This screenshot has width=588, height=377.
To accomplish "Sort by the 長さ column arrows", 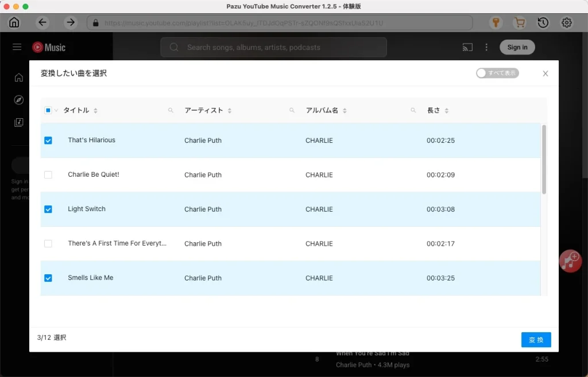I will point(447,110).
